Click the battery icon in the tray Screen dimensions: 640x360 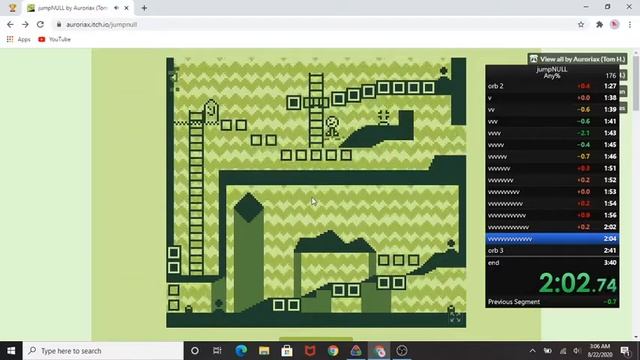548,351
